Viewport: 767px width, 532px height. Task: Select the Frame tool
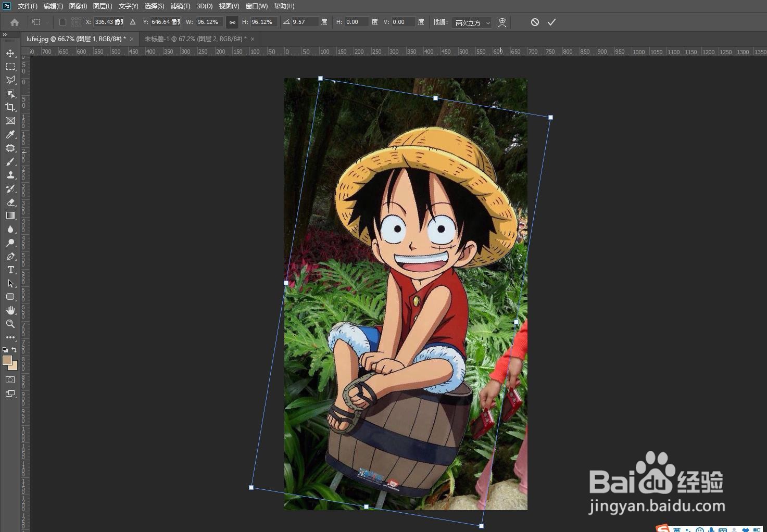(10, 121)
